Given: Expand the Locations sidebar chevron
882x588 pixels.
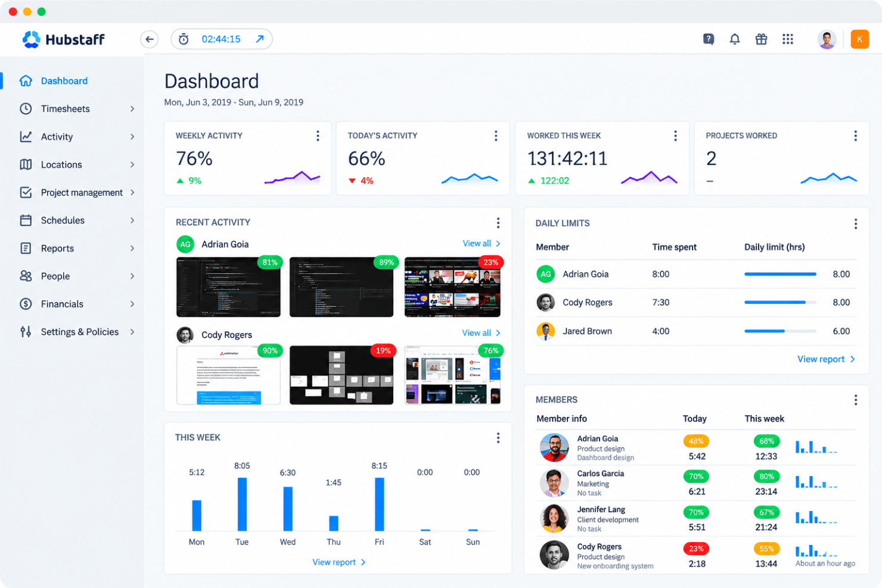Looking at the screenshot, I should [x=132, y=164].
